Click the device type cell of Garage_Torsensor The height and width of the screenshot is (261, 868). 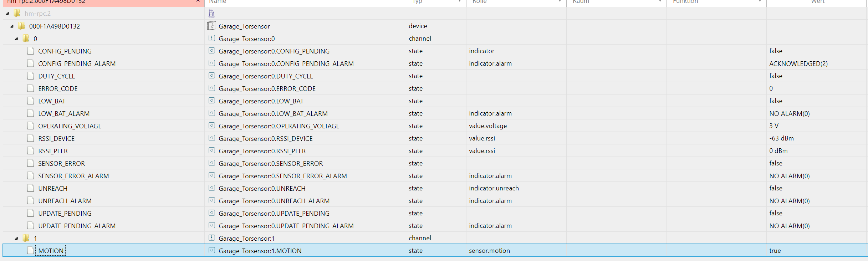[418, 26]
